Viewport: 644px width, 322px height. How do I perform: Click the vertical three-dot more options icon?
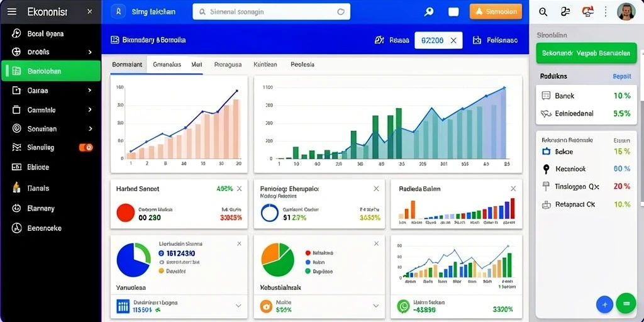(x=606, y=12)
